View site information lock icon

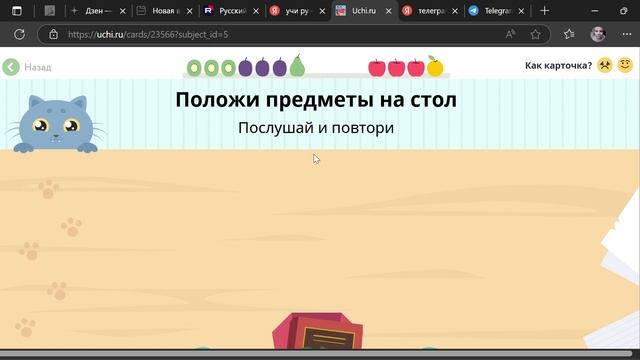[x=53, y=35]
